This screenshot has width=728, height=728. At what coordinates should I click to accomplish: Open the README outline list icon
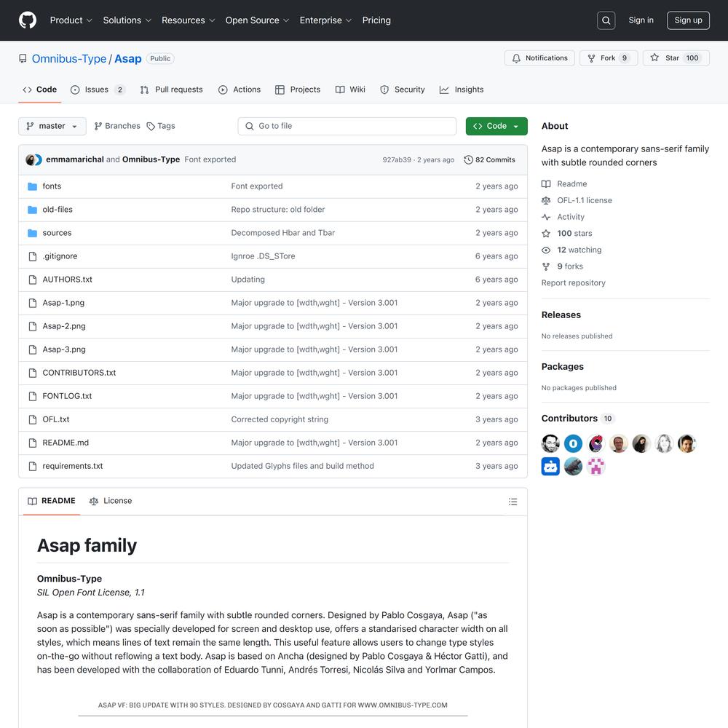pos(513,502)
